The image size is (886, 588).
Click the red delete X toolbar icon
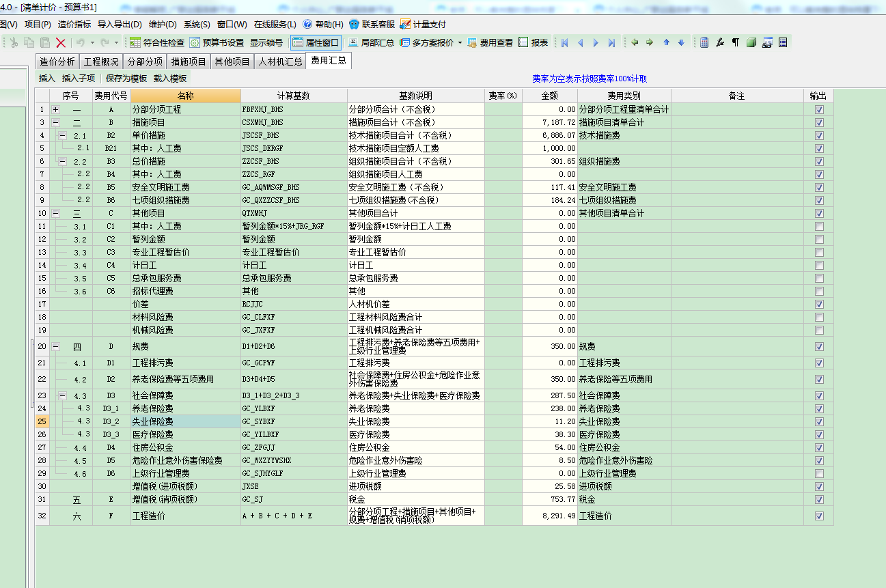(61, 42)
